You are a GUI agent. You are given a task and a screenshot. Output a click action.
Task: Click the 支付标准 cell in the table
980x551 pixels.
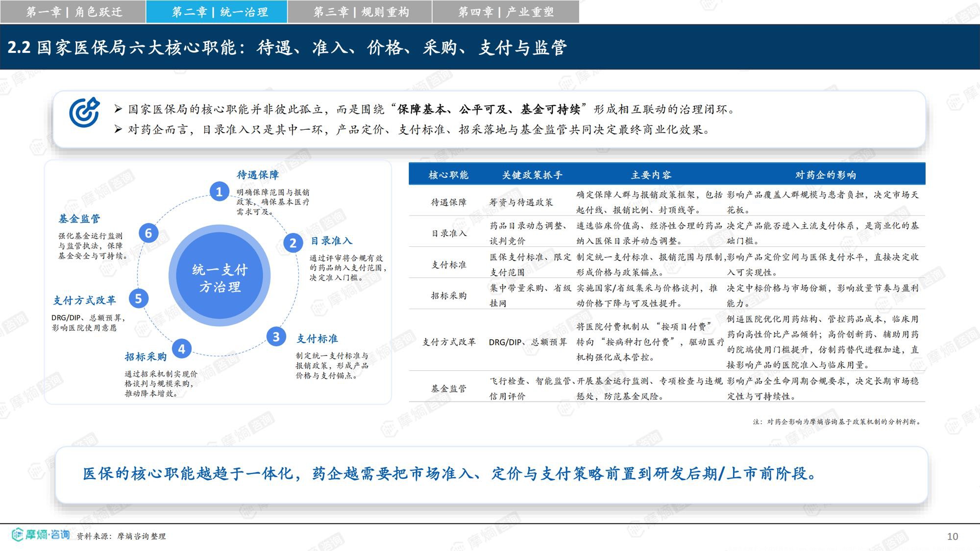click(x=448, y=264)
